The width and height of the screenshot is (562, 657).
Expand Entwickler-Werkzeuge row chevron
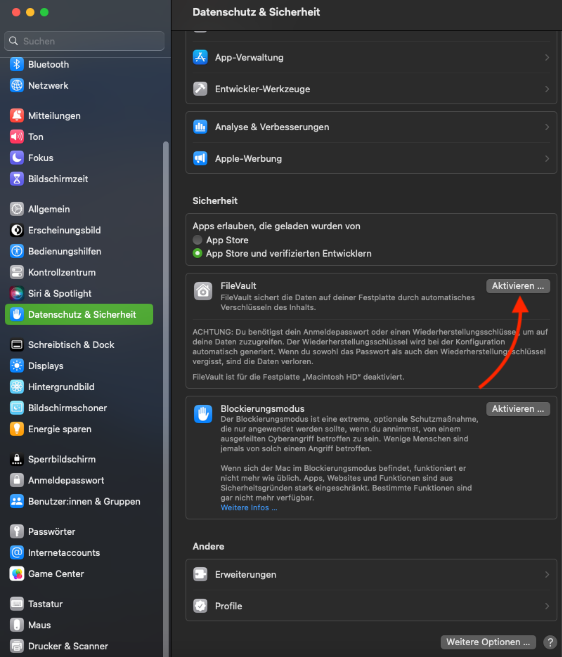547,89
